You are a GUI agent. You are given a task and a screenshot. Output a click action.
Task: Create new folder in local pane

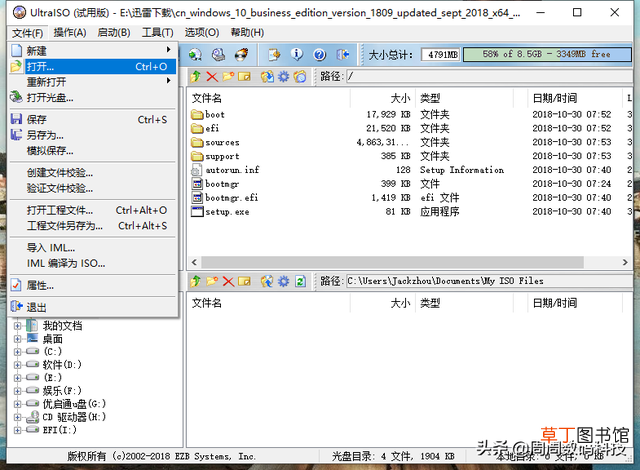point(212,281)
